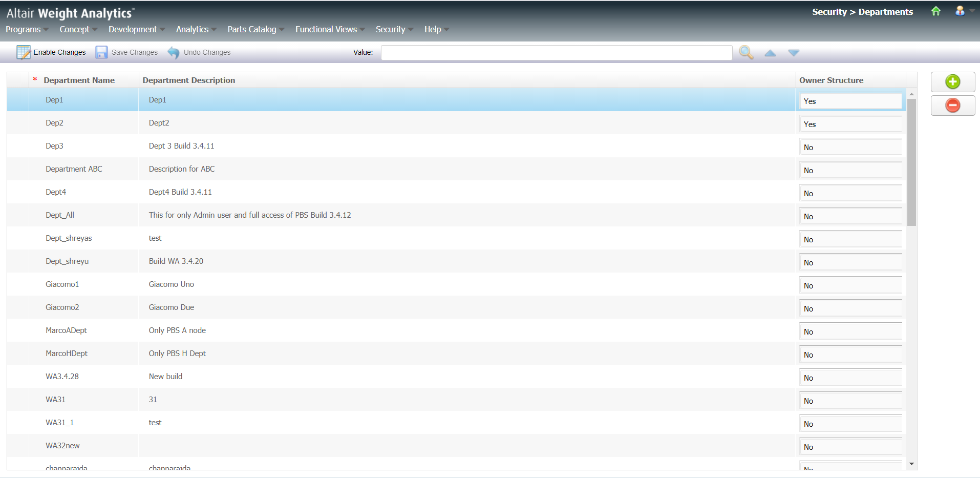Open the Security menu
The image size is (980, 478).
[x=395, y=29]
